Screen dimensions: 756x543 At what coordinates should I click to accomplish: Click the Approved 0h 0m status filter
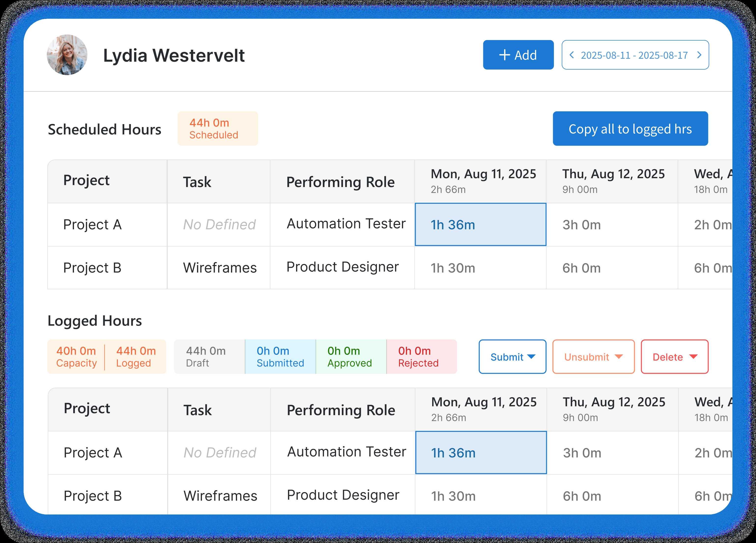click(351, 357)
